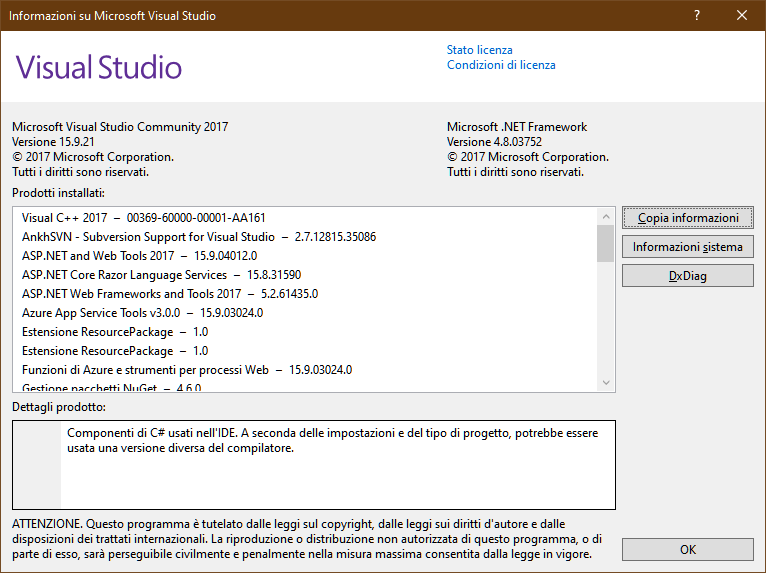766x573 pixels.
Task: Launch DxDiag from the button
Action: coord(687,276)
